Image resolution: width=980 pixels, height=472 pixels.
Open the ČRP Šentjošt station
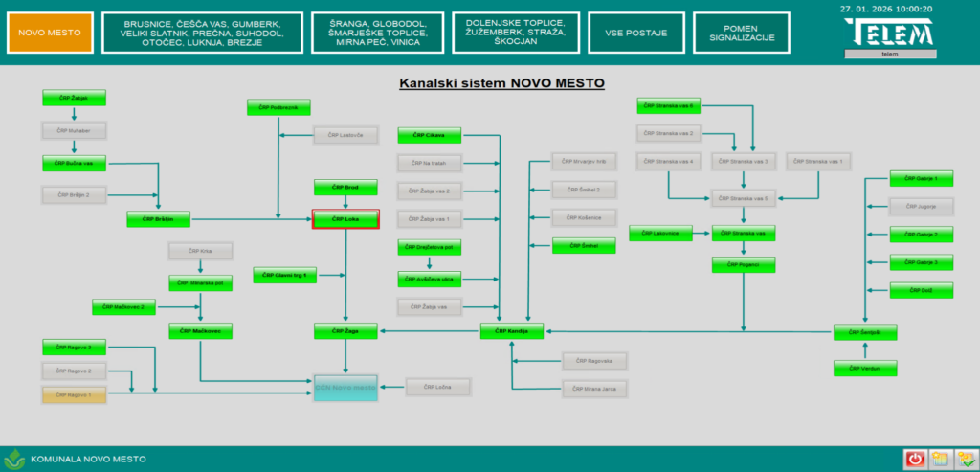864,332
